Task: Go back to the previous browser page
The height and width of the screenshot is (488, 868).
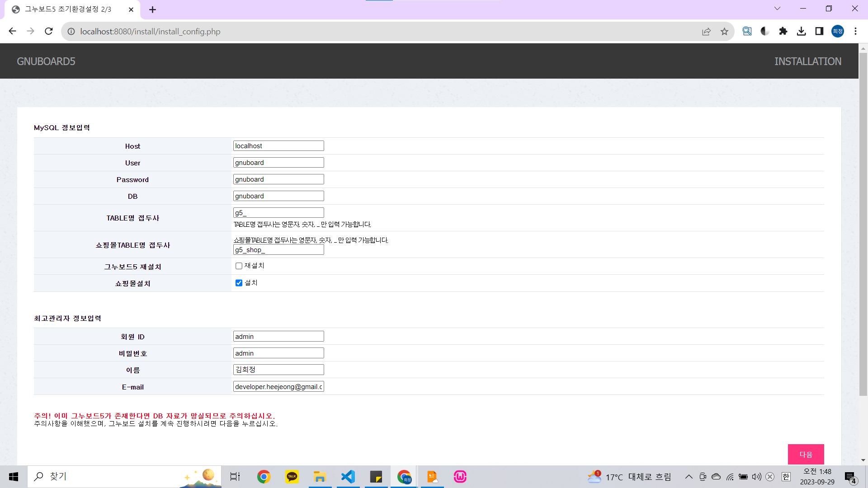Action: coord(12,31)
